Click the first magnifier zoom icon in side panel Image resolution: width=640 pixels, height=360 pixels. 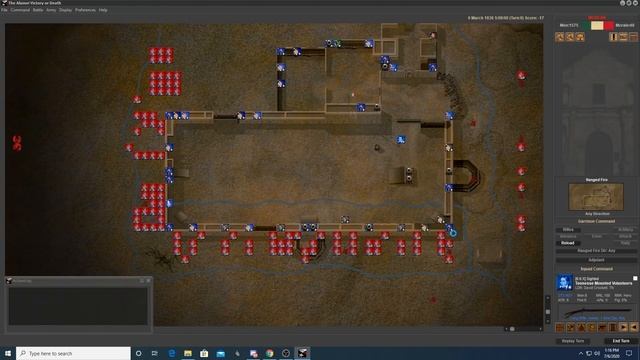[x=560, y=37]
